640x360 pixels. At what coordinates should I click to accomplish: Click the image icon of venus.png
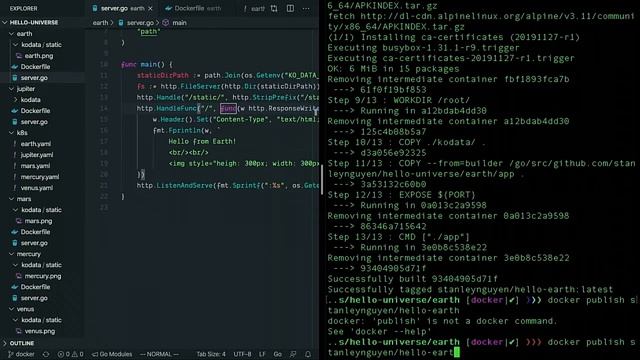19,331
